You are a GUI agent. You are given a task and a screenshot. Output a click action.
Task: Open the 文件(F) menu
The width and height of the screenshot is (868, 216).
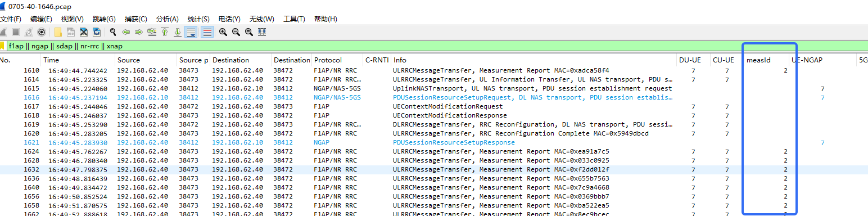11,19
